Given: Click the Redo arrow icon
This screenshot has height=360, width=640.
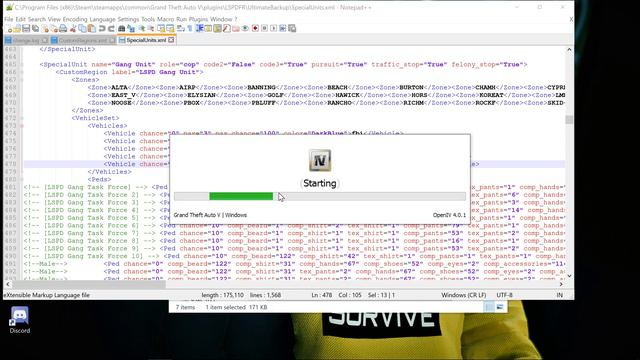Looking at the screenshot, I should point(111,29).
